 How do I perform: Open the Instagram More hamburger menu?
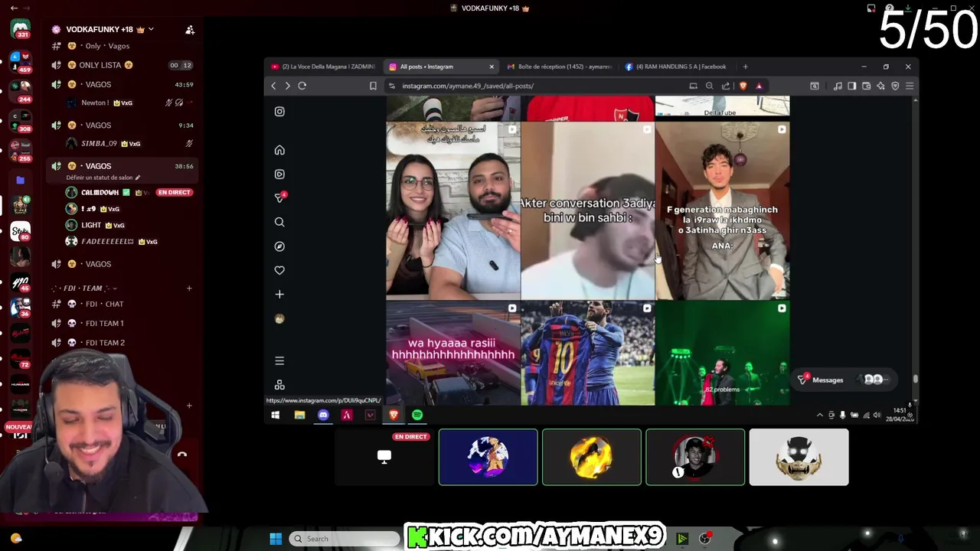point(279,360)
